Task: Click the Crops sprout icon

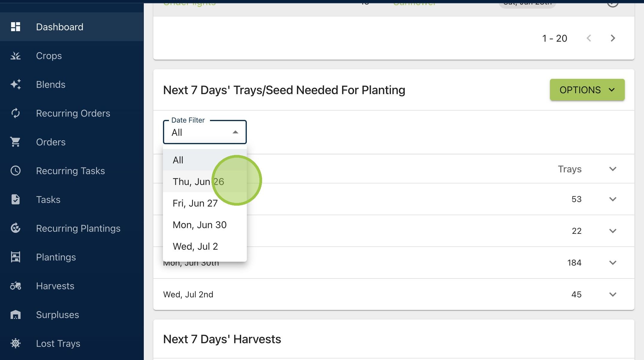Action: [x=16, y=55]
